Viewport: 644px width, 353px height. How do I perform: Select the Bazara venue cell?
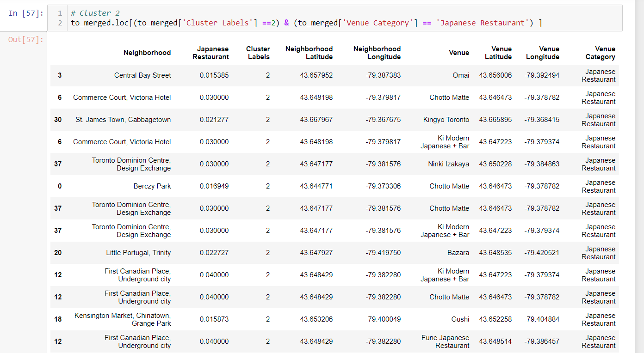tap(458, 253)
